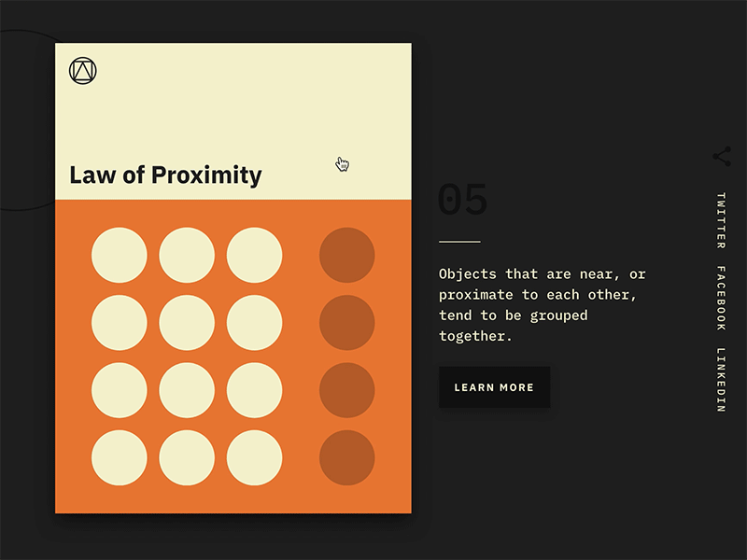Image resolution: width=747 pixels, height=560 pixels.
Task: Select the bottom-left cream circle on the grid
Action: click(x=119, y=455)
